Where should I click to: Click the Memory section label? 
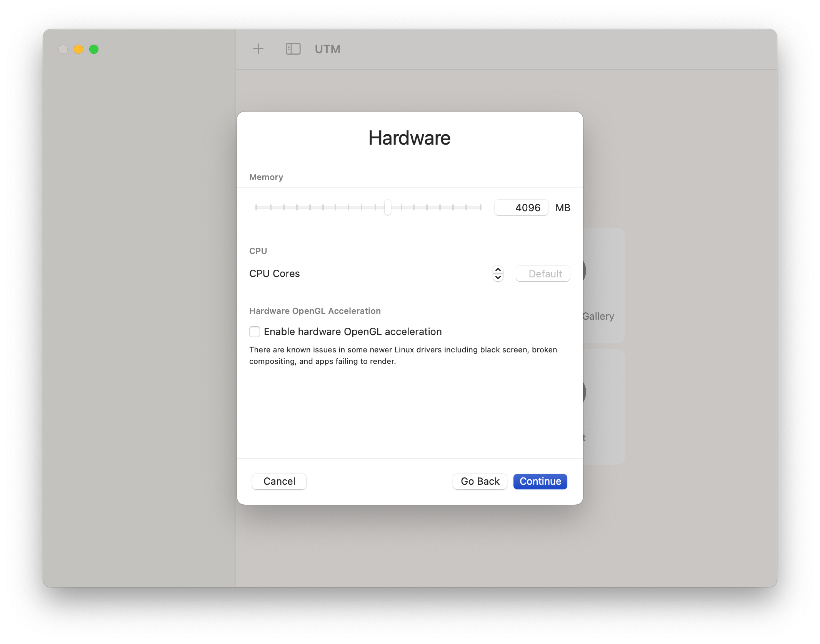click(x=266, y=177)
